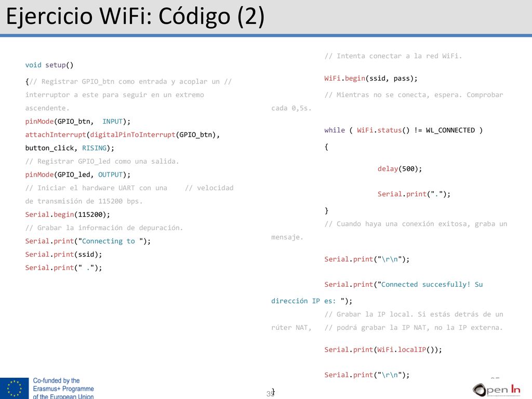Click the "cada 0,5s." comment text

291,108
